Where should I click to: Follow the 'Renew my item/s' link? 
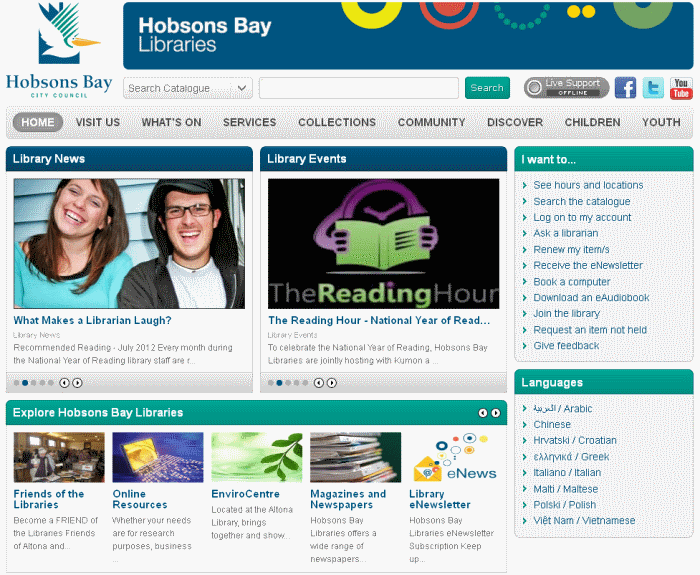[571, 250]
